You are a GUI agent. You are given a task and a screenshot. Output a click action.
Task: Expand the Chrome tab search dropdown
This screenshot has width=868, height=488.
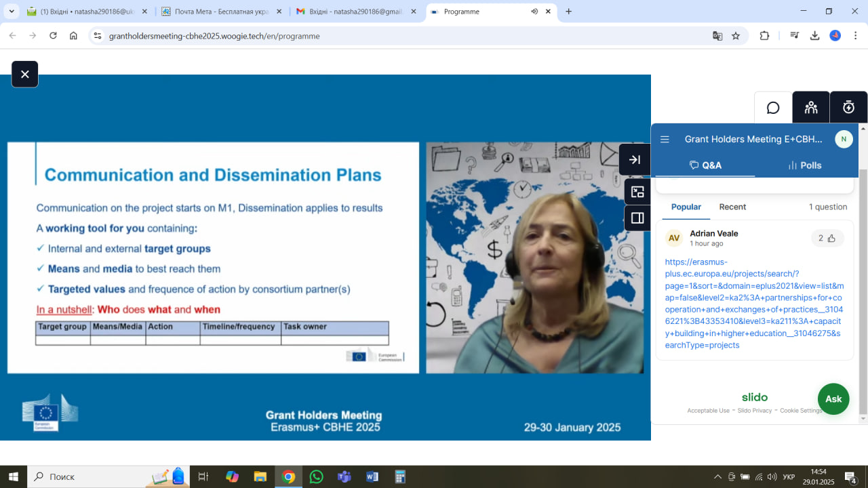pos(12,12)
